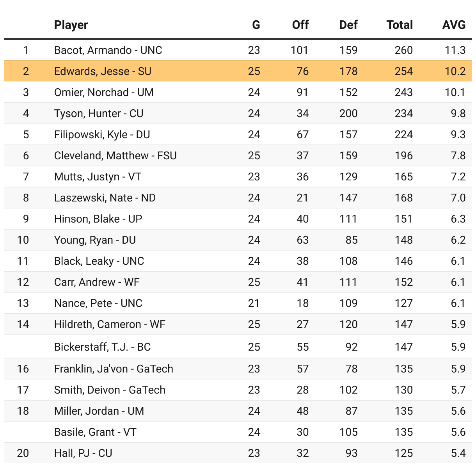Screen dimensions: 476x467
Task: Click Laszewski, Nate - ND name
Action: click(105, 198)
